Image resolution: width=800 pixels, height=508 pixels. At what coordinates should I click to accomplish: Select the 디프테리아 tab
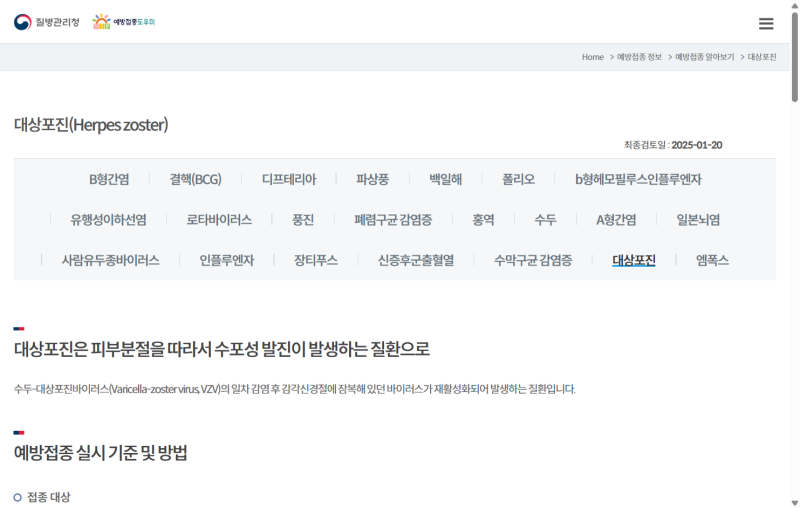(289, 179)
